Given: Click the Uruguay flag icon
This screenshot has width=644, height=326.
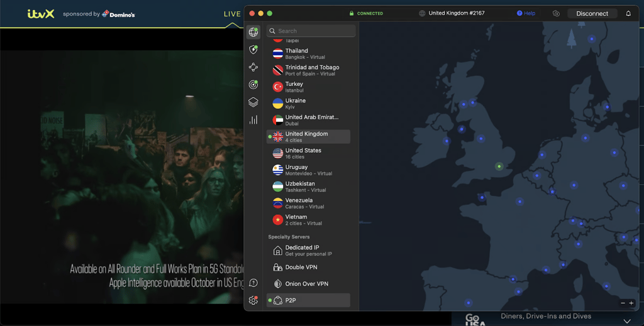Looking at the screenshot, I should [x=278, y=170].
